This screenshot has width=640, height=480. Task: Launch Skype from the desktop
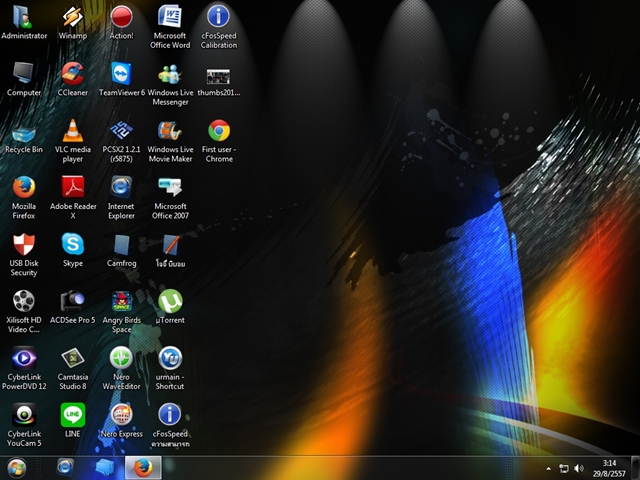[x=73, y=244]
